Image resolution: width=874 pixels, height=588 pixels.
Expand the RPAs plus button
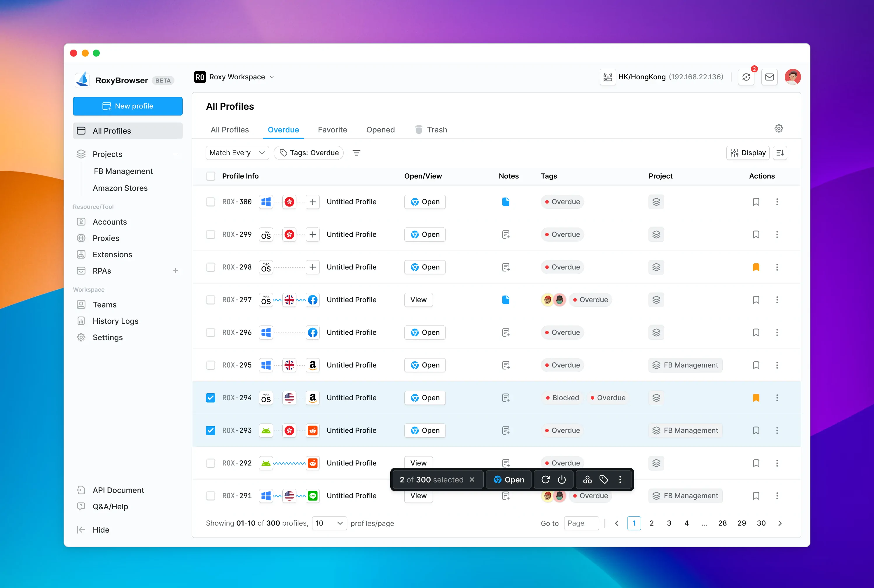click(176, 271)
